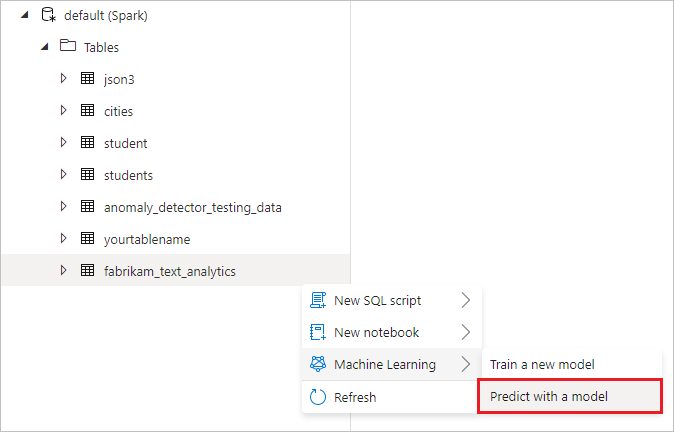The image size is (674, 432).
Task: Click the Tables folder icon
Action: 68,47
